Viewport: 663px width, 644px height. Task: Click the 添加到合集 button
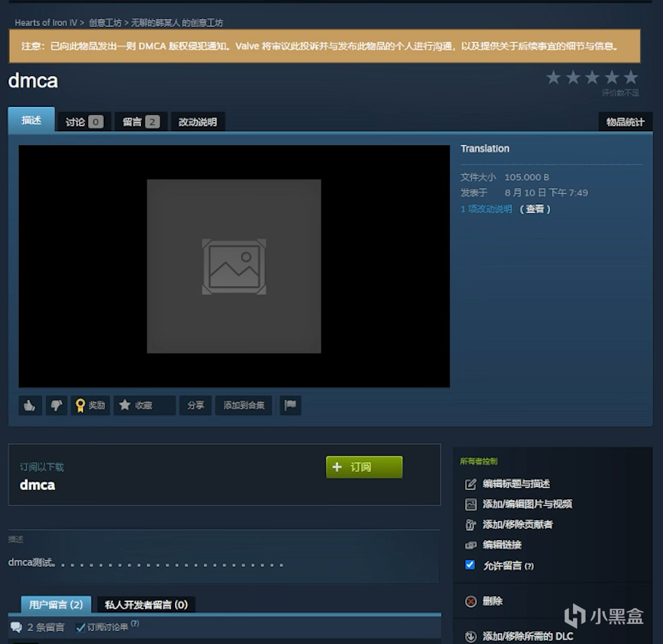(x=244, y=405)
